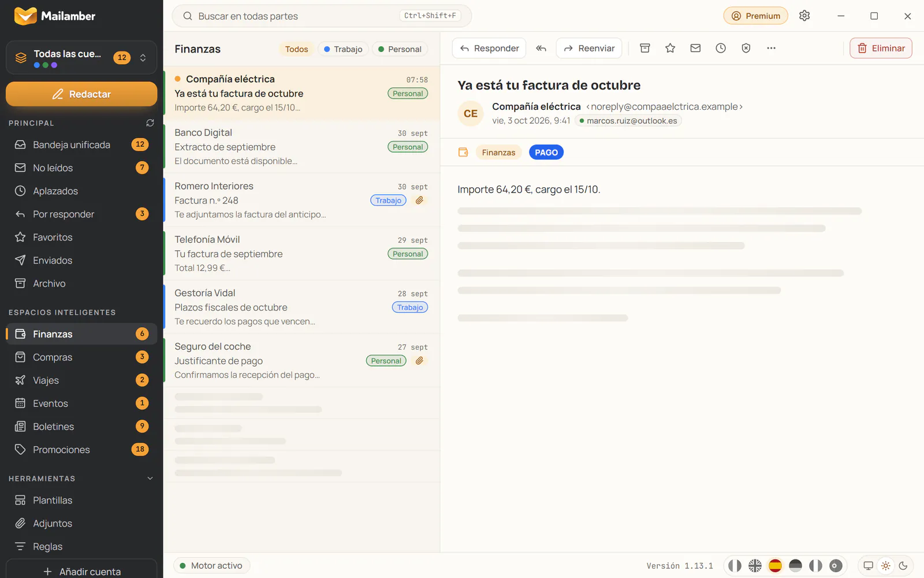Screen dimensions: 924x578
Task: Click the PAGO label tag
Action: click(x=546, y=152)
